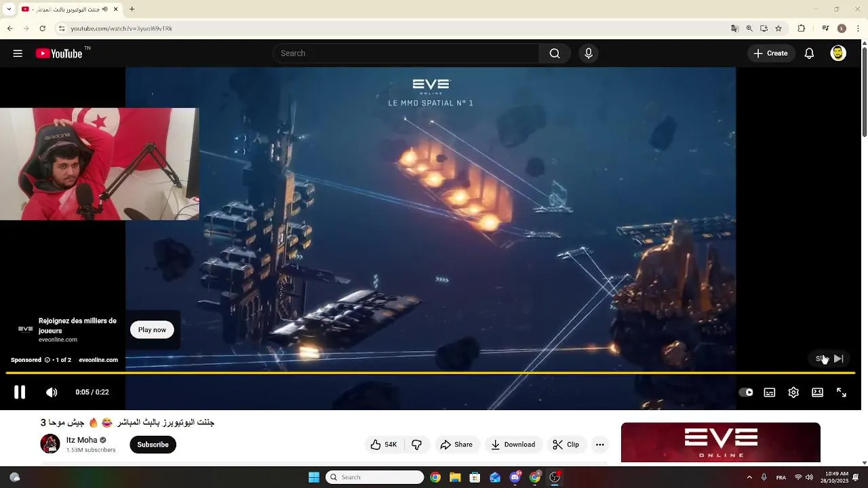Translate this page icon
868x488 pixels.
734,28
